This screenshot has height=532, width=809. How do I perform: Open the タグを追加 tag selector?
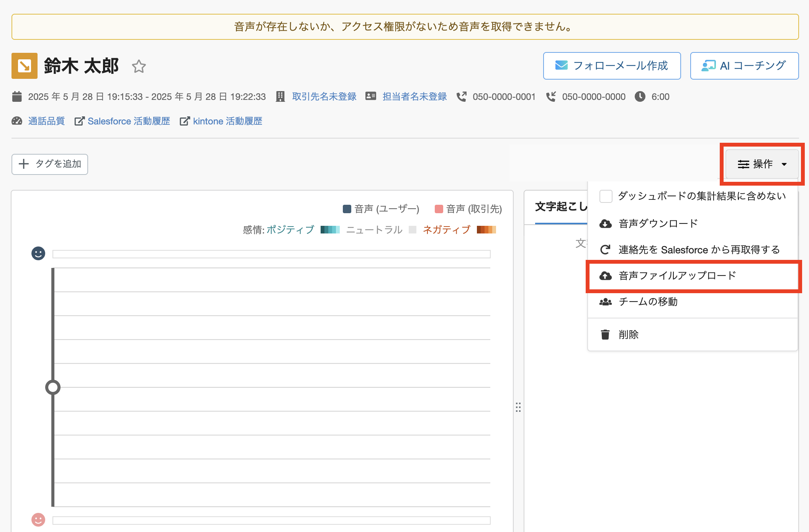point(50,164)
